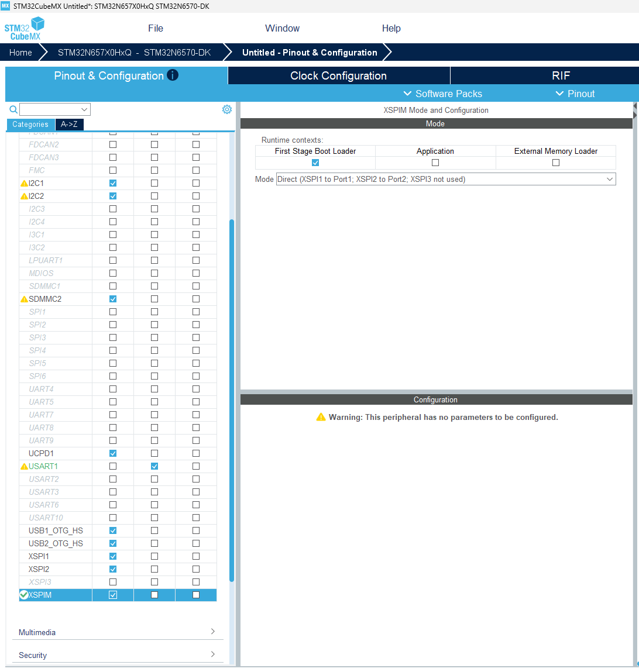
Task: Open the XSPIM Mode dropdown
Action: click(x=446, y=179)
